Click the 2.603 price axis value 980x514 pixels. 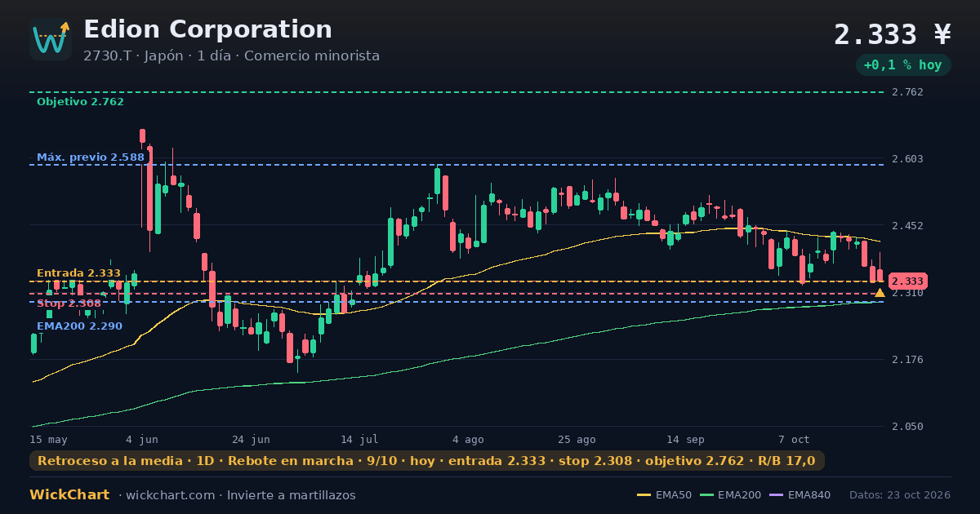(x=908, y=159)
